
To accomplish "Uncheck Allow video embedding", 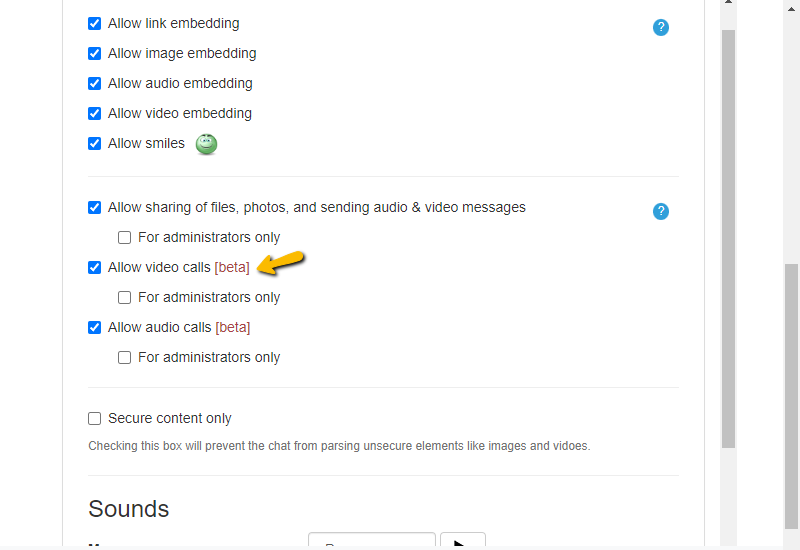I will [94, 113].
